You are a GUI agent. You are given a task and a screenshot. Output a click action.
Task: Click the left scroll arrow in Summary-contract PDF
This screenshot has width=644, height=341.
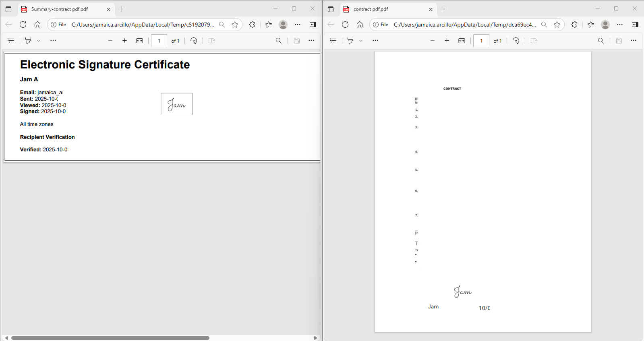pos(6,338)
